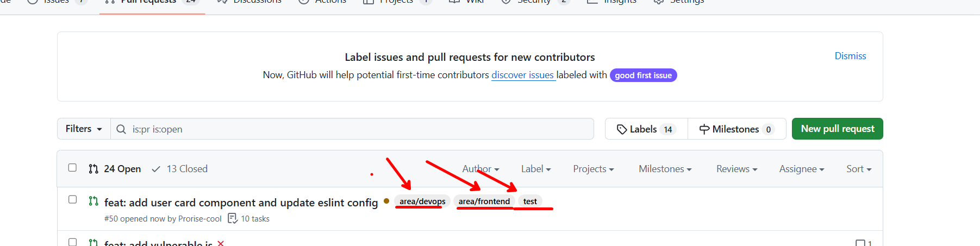
Task: Click the purple good first issue label
Action: coord(643,75)
